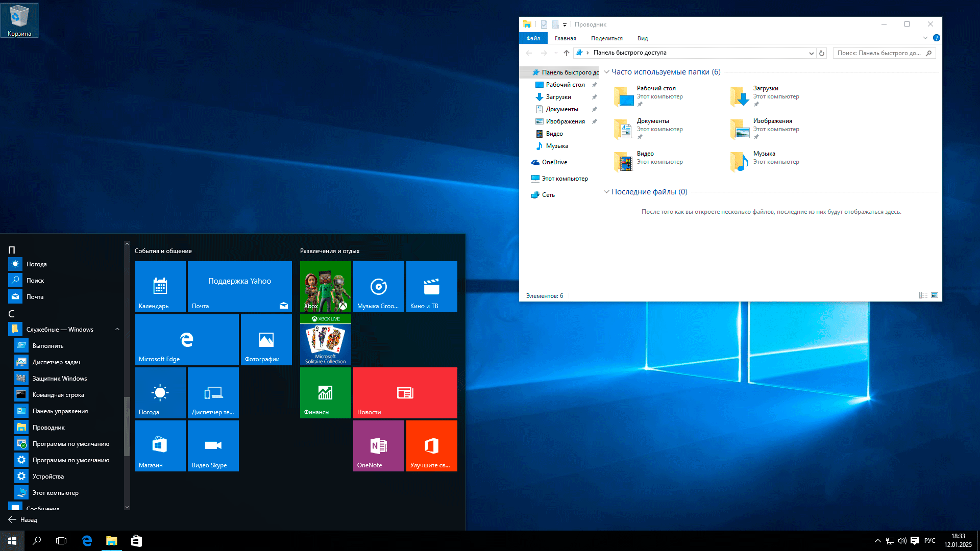Go up one folder level in Explorer
The height and width of the screenshot is (551, 980).
[566, 53]
